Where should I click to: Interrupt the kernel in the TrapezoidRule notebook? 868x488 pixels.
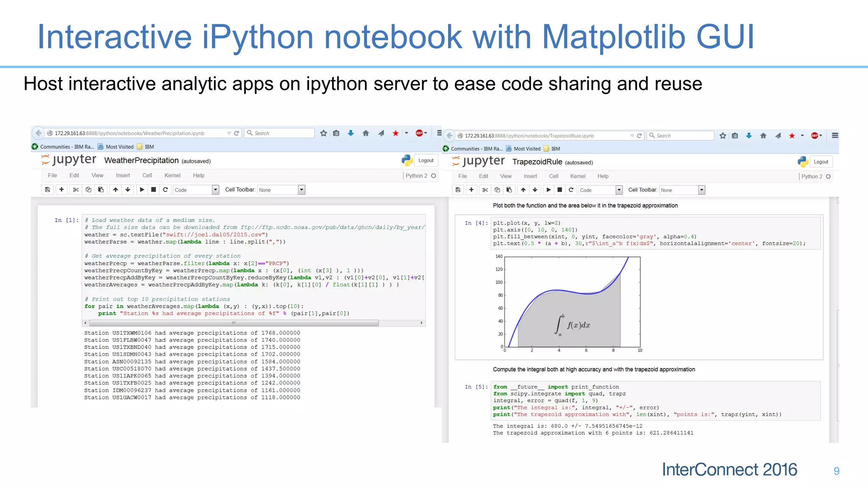[x=560, y=190]
